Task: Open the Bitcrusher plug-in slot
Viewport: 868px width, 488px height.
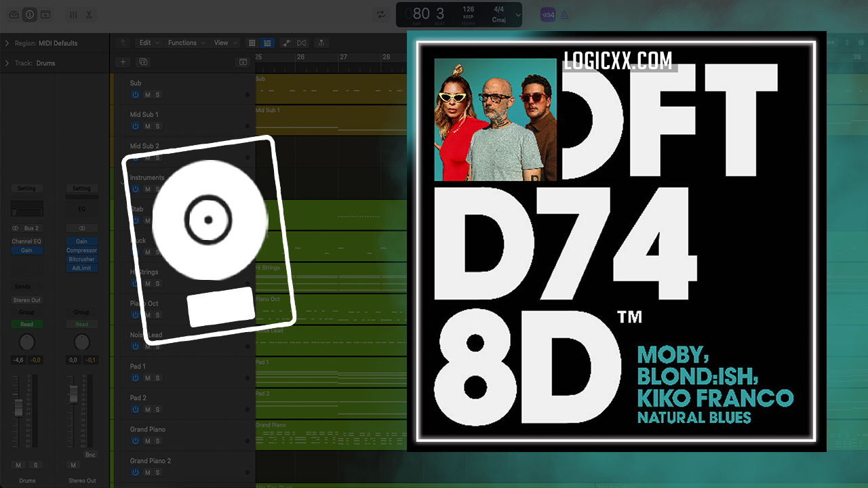Action: [x=81, y=260]
